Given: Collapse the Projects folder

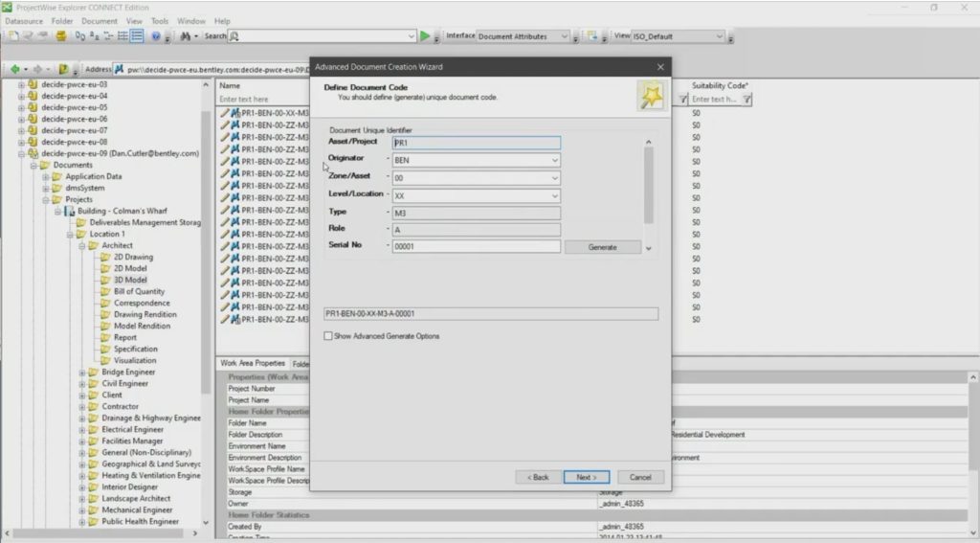Looking at the screenshot, I should tap(46, 199).
